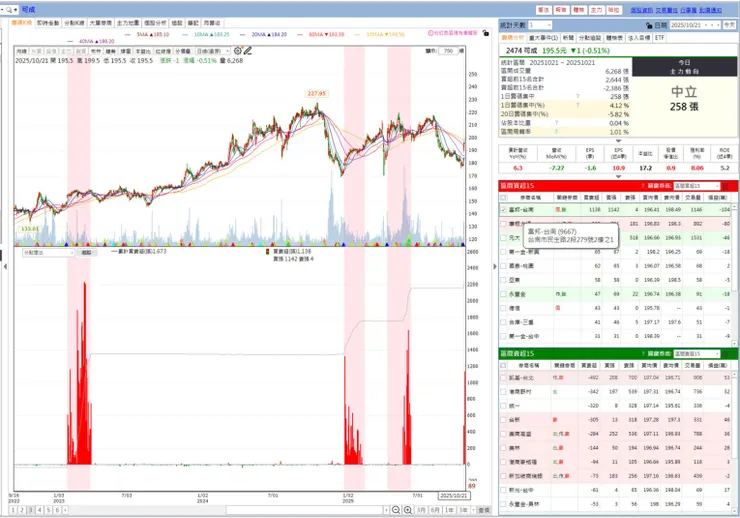Tick the checkbox for 統一 row

coord(504,406)
